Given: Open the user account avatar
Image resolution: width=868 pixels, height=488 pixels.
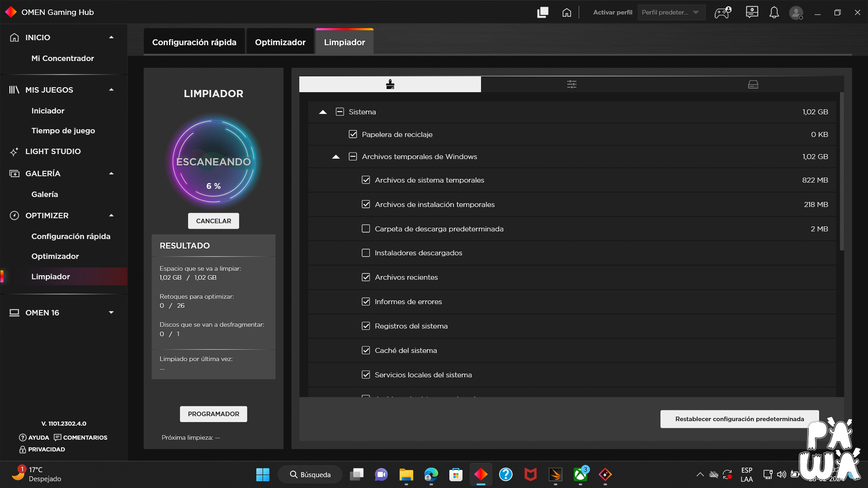Looking at the screenshot, I should click(796, 13).
